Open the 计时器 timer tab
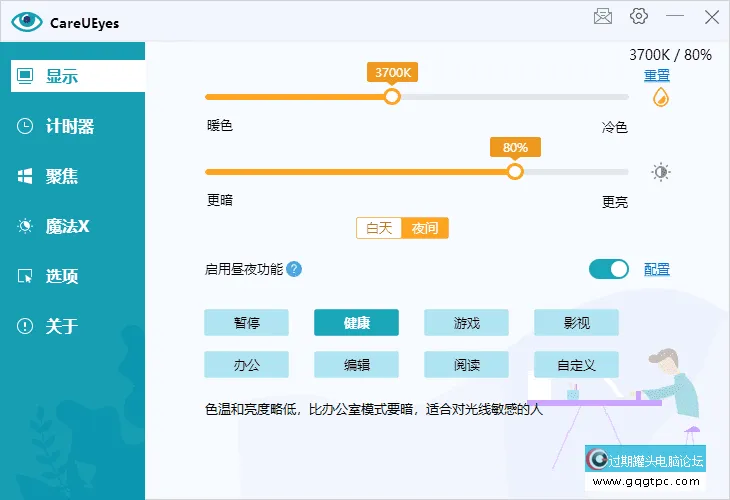 point(70,126)
